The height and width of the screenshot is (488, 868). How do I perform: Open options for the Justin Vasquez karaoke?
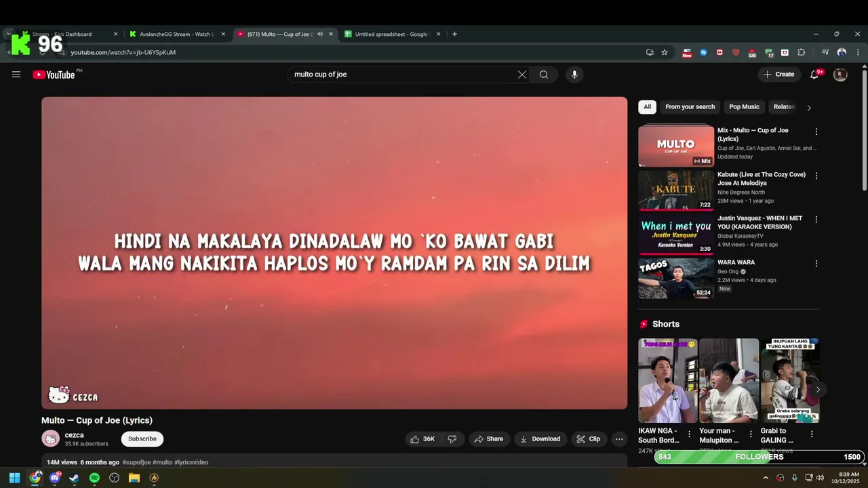[816, 220]
